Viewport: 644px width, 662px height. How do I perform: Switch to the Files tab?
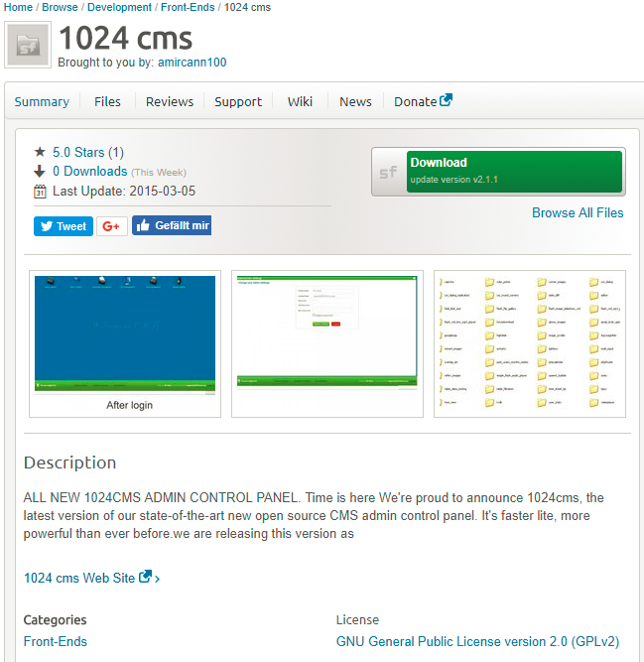coord(107,102)
